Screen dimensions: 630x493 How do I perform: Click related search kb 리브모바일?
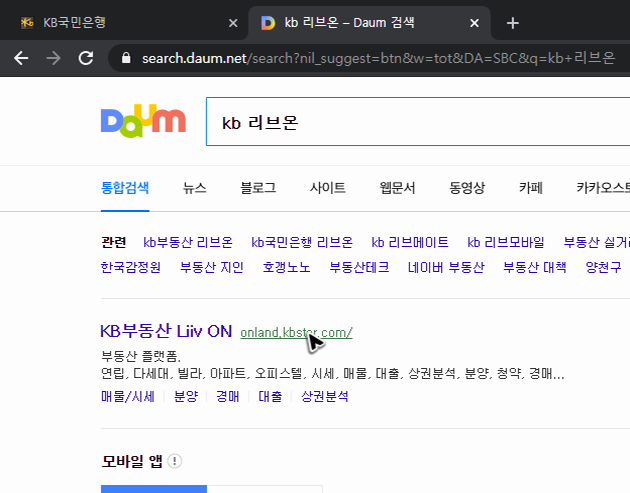coord(506,242)
